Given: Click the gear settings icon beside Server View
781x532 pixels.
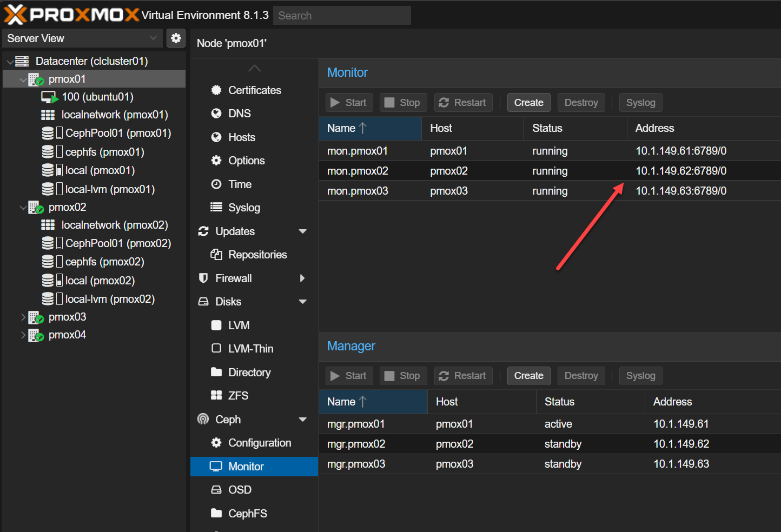Looking at the screenshot, I should tap(176, 38).
